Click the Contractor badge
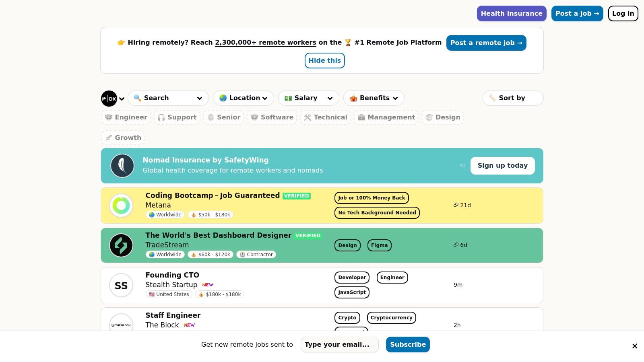644x362 pixels. pos(256,255)
